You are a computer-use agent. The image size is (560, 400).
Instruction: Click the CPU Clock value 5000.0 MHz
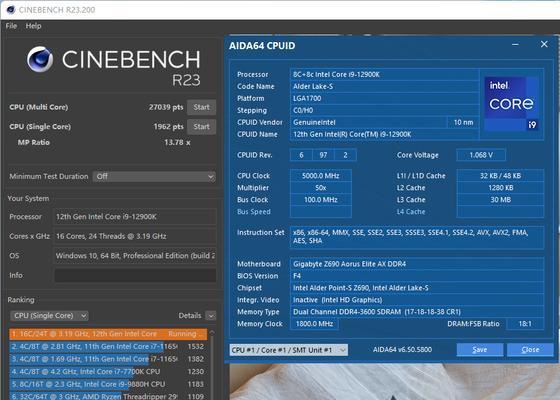[x=321, y=176]
